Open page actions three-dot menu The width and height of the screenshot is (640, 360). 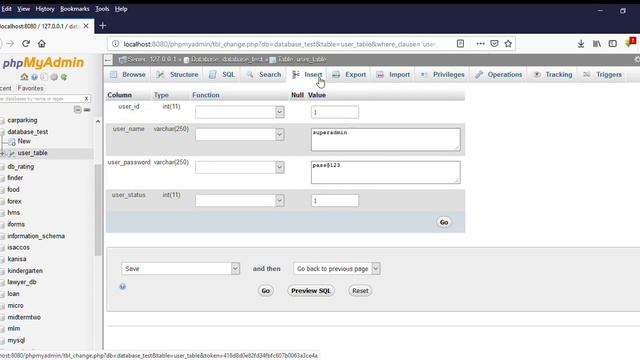click(x=480, y=43)
